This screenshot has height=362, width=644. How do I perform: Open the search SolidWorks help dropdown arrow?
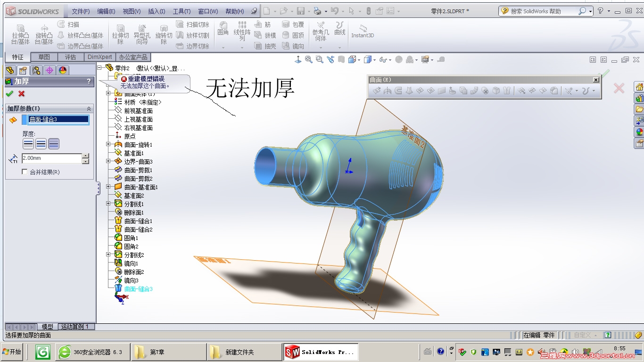click(x=590, y=11)
